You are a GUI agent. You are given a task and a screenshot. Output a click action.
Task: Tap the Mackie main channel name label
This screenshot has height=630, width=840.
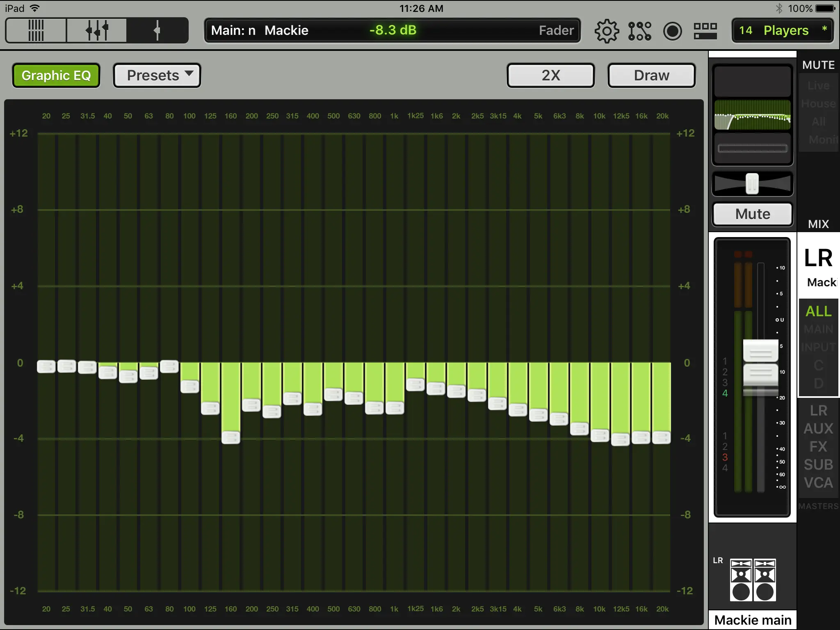click(753, 620)
